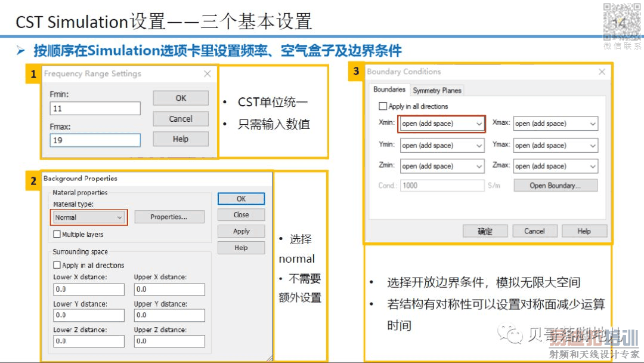Close the Frequency Range Settings dialog
Screen dimensions: 644x363
click(x=208, y=73)
